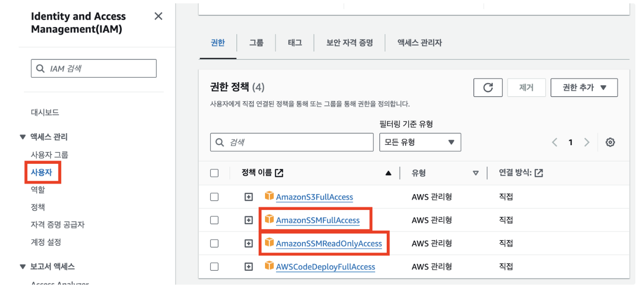Switch to the 보안 자격 증명 tab
Screen dimensions: 644x299
(x=350, y=43)
